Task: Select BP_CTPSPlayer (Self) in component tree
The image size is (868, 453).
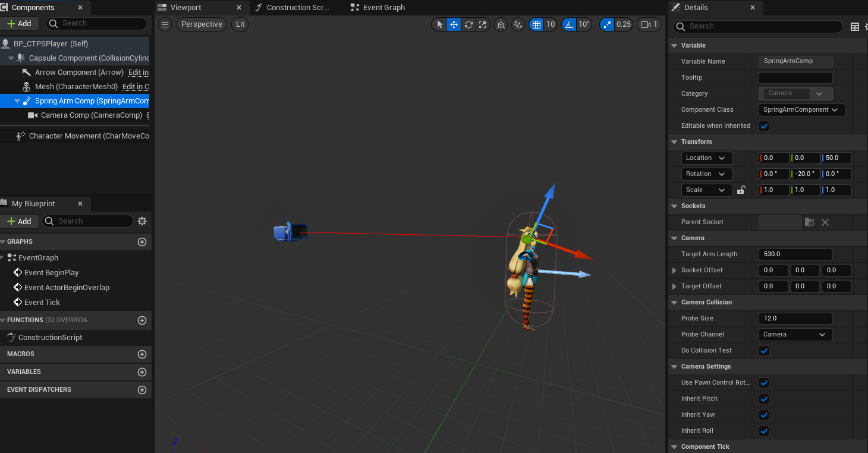Action: click(74, 43)
